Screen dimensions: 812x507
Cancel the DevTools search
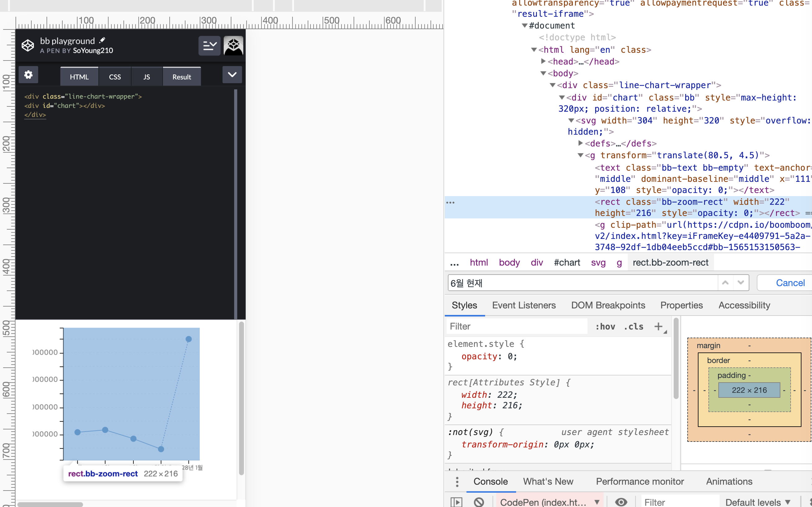(x=790, y=283)
